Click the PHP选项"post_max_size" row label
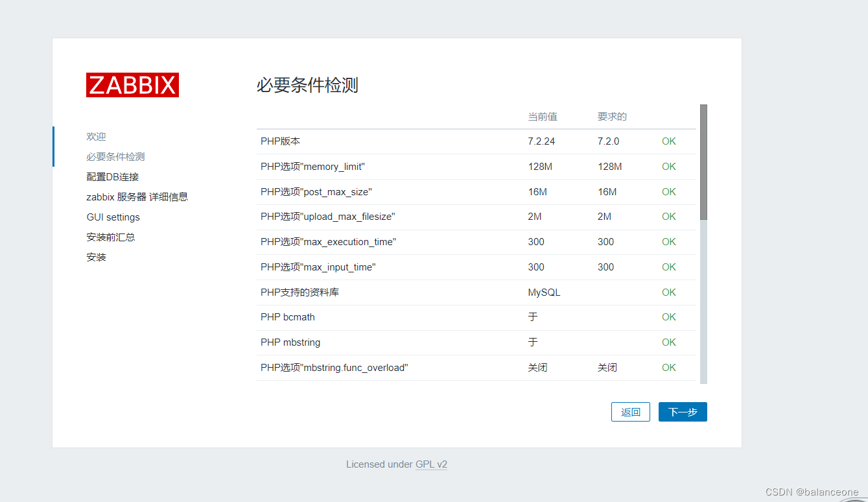 (x=316, y=192)
